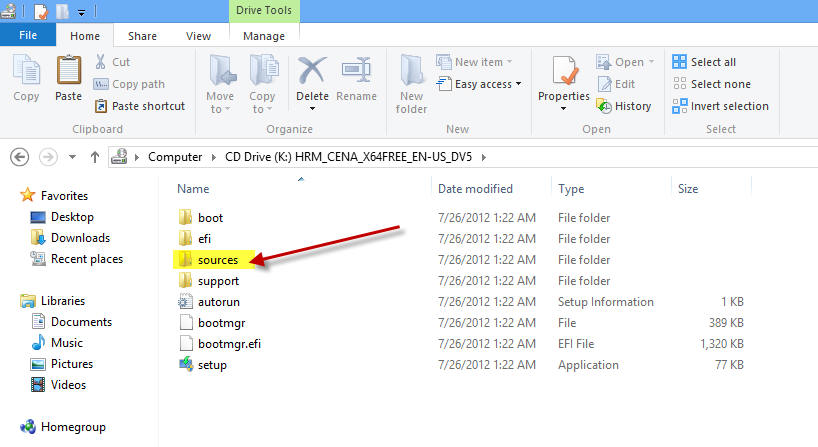Click Select all
This screenshot has width=818, height=447.
(x=704, y=62)
